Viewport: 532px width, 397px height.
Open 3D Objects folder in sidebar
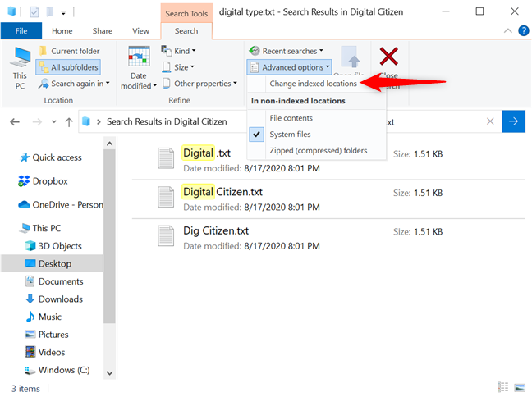click(x=53, y=246)
